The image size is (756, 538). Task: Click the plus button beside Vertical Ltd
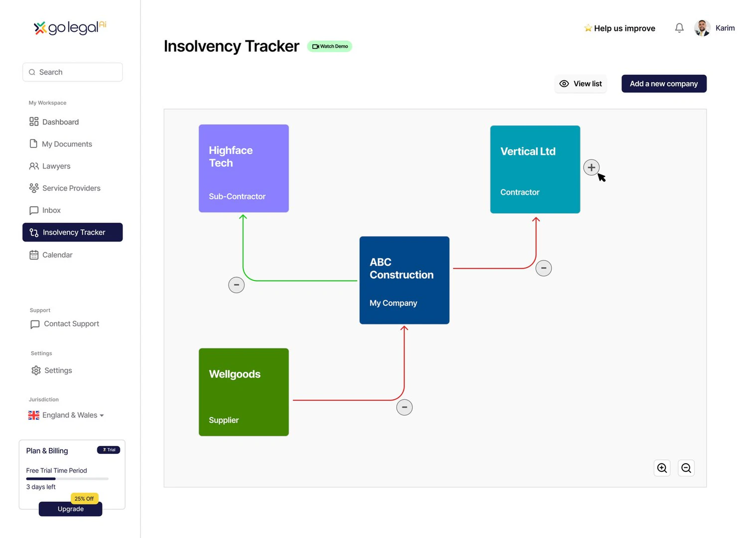[x=591, y=167]
